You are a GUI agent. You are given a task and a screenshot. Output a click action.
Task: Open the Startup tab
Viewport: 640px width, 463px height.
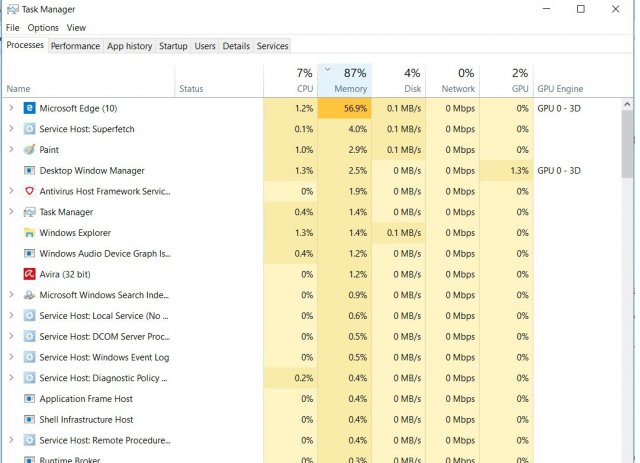click(x=173, y=46)
